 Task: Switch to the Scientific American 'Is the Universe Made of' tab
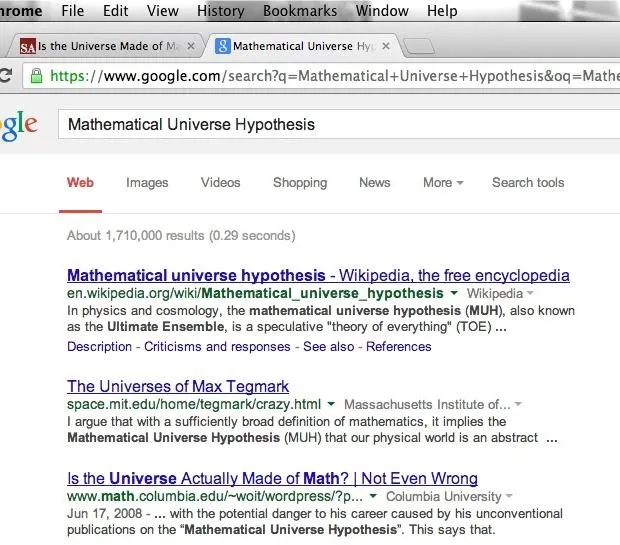pos(107,46)
